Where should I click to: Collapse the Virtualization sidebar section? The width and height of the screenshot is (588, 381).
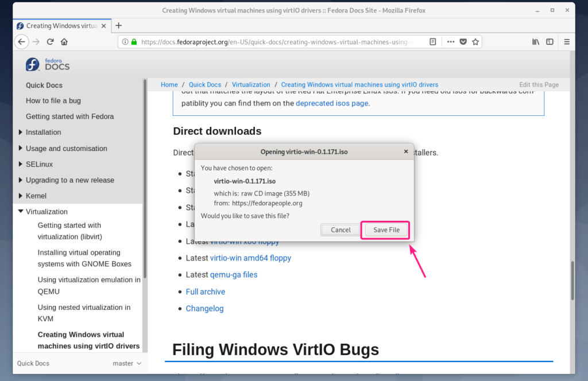pos(21,211)
